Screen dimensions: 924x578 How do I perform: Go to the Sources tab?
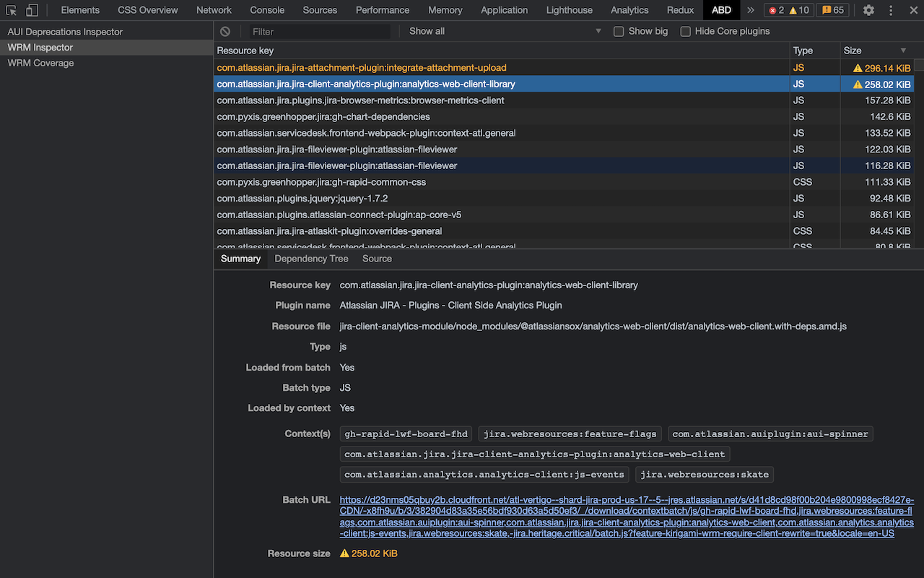click(320, 10)
